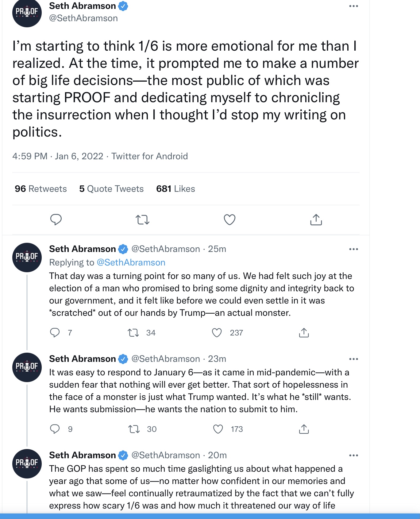
Task: Share the 25m reply tweet
Action: pos(304,333)
